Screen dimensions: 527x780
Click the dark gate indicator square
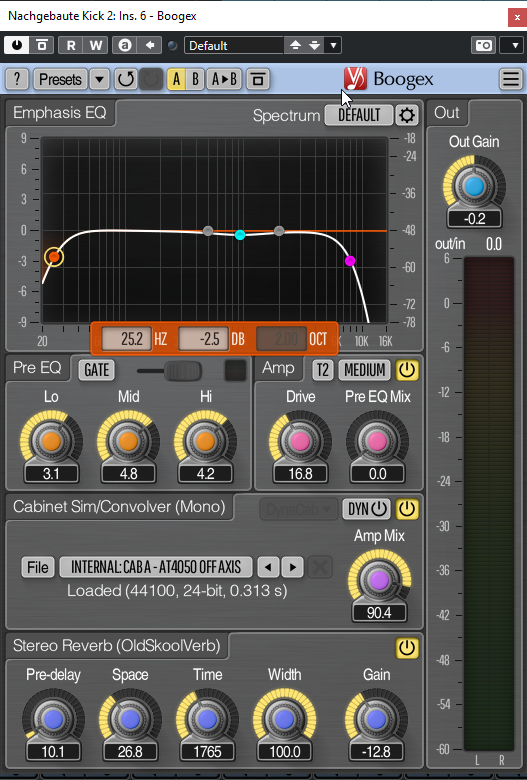tap(235, 370)
